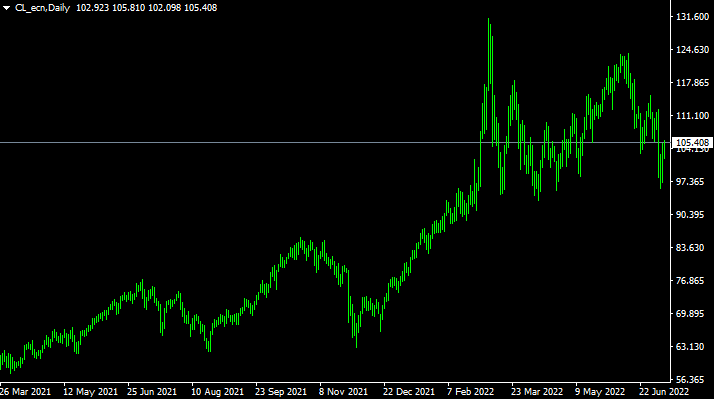Select the 90.395 price axis value
The width and height of the screenshot is (714, 399).
(x=690, y=215)
